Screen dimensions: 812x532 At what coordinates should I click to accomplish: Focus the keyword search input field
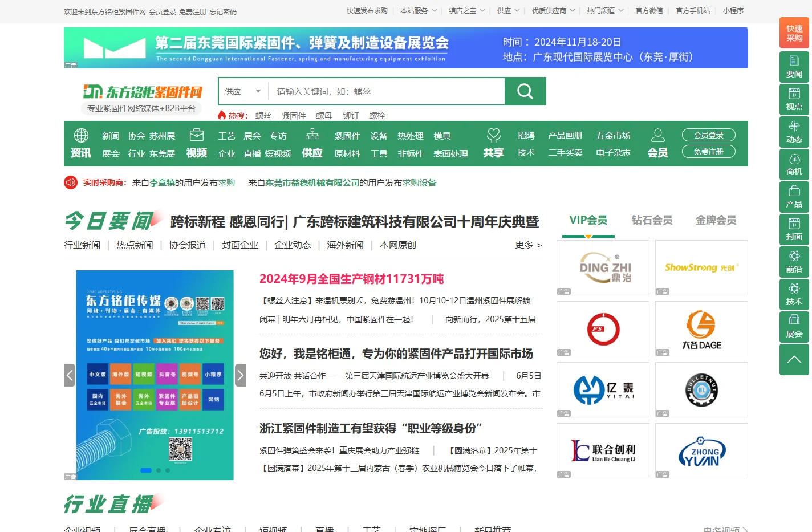[387, 91]
